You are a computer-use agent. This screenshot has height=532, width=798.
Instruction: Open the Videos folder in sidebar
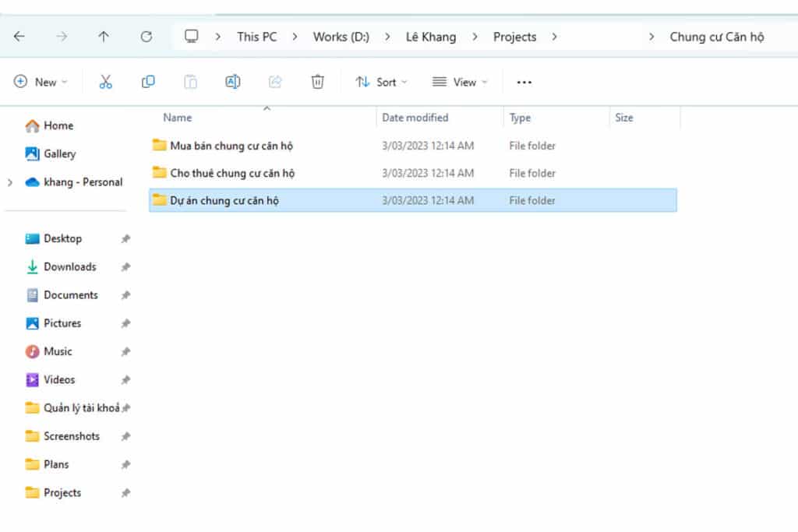(x=50, y=380)
